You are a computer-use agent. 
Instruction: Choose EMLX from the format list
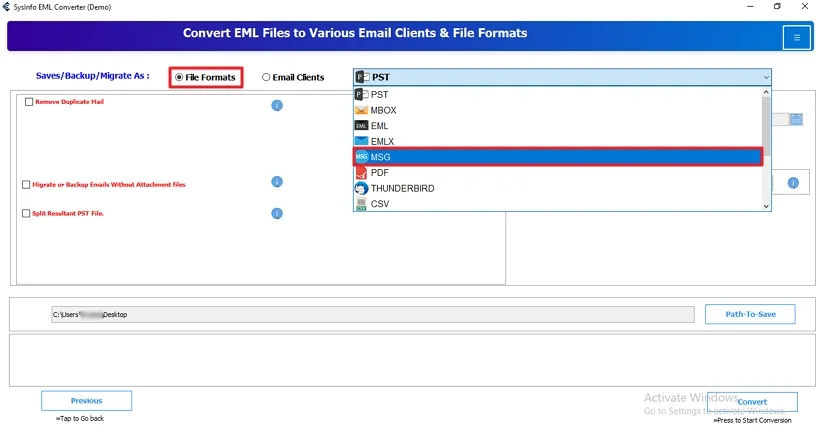[557, 141]
